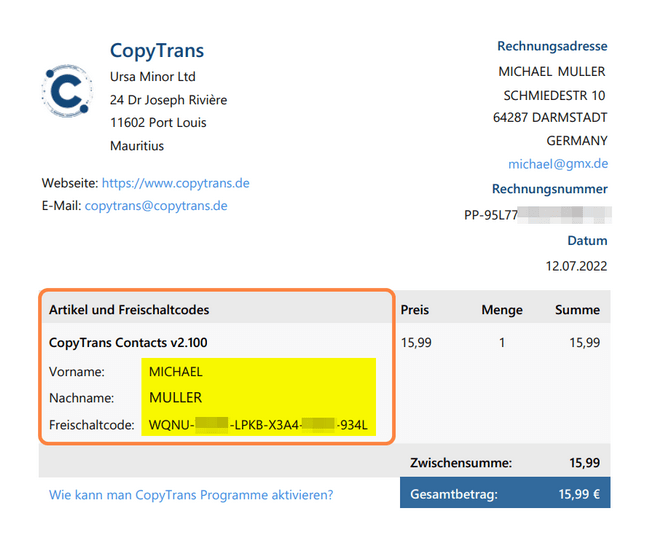The width and height of the screenshot is (650, 541).
Task: Select '11602 Port Louis' line
Action: 158,123
